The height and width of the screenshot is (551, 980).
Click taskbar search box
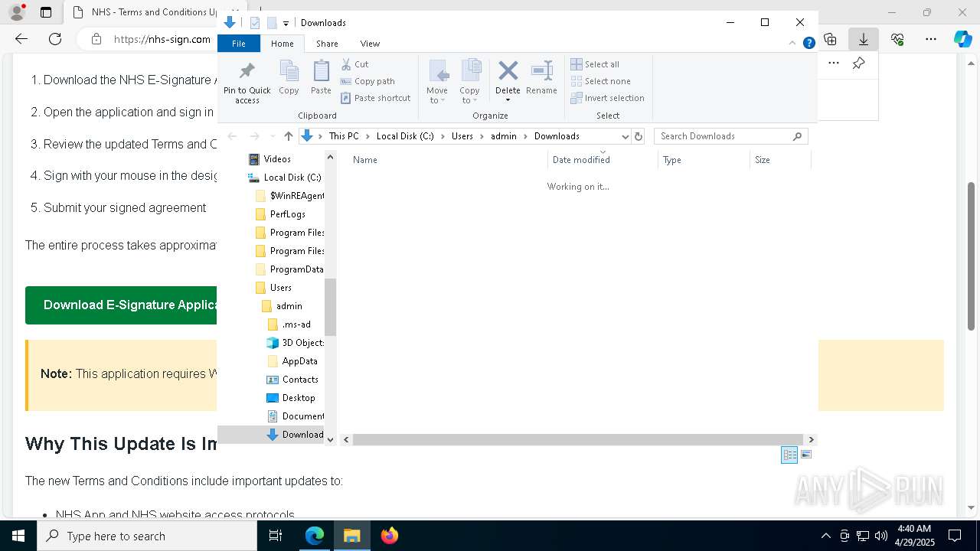pos(147,536)
